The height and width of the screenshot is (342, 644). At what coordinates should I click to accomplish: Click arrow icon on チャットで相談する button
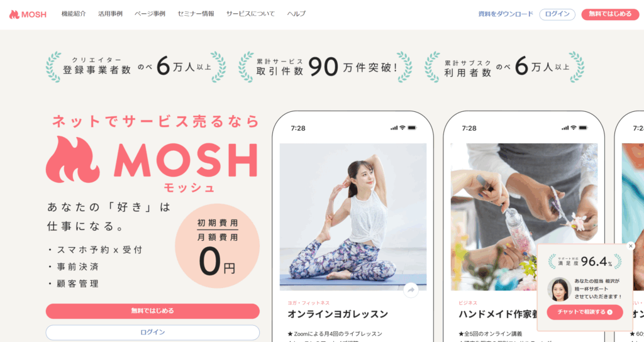(x=610, y=312)
